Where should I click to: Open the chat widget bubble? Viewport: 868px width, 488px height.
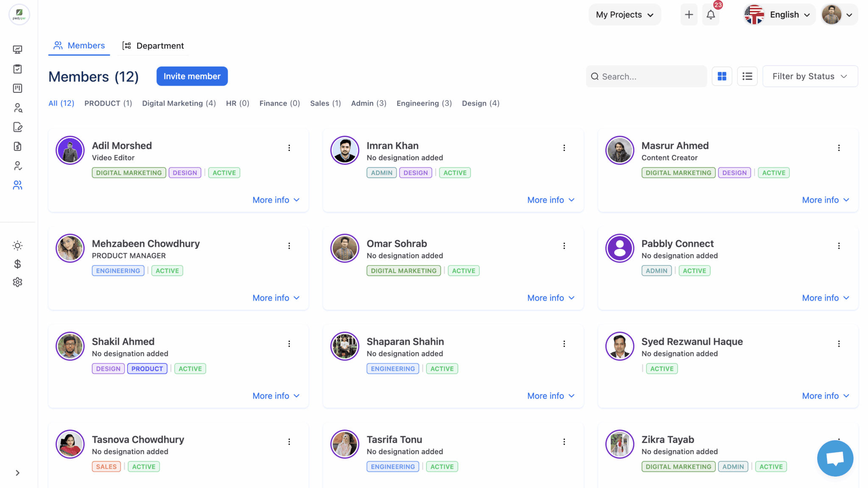835,458
